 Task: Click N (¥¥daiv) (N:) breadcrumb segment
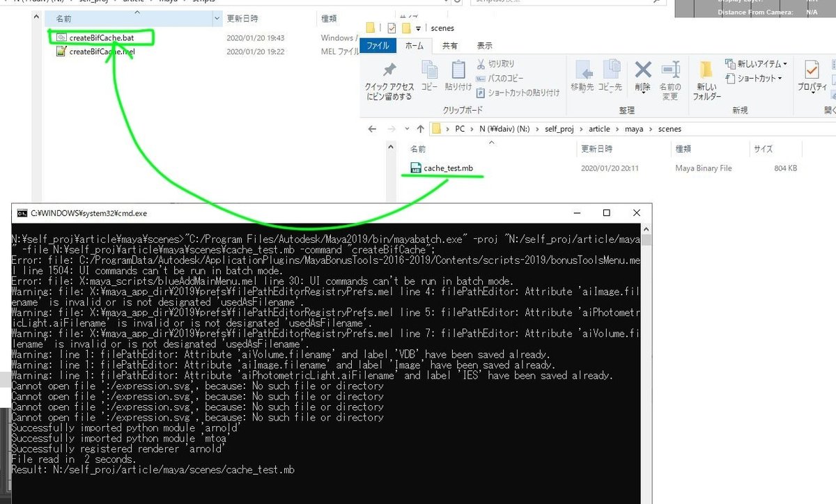pos(504,129)
